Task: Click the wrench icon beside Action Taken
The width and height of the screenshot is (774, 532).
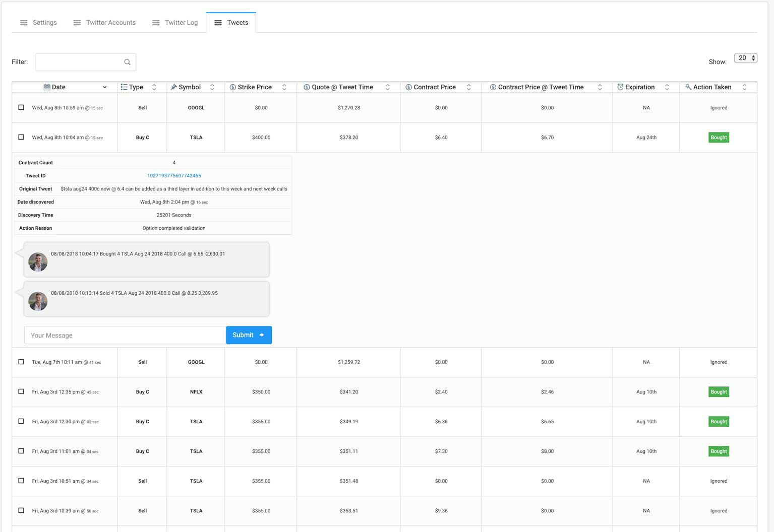Action: 688,87
